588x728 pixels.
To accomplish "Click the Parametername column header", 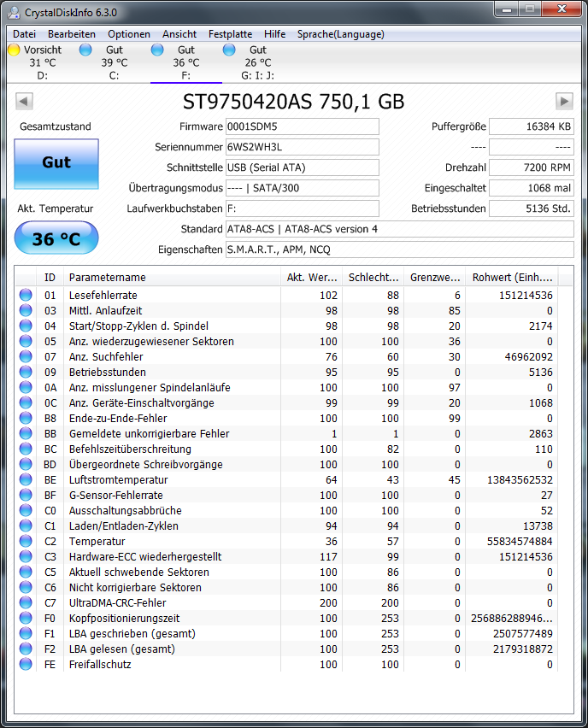I will point(172,277).
